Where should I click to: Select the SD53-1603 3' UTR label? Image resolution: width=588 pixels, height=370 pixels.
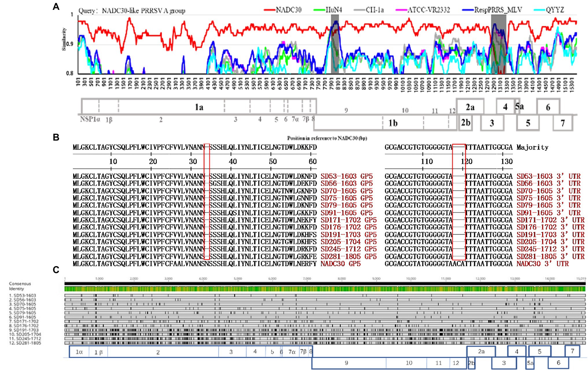click(x=548, y=176)
